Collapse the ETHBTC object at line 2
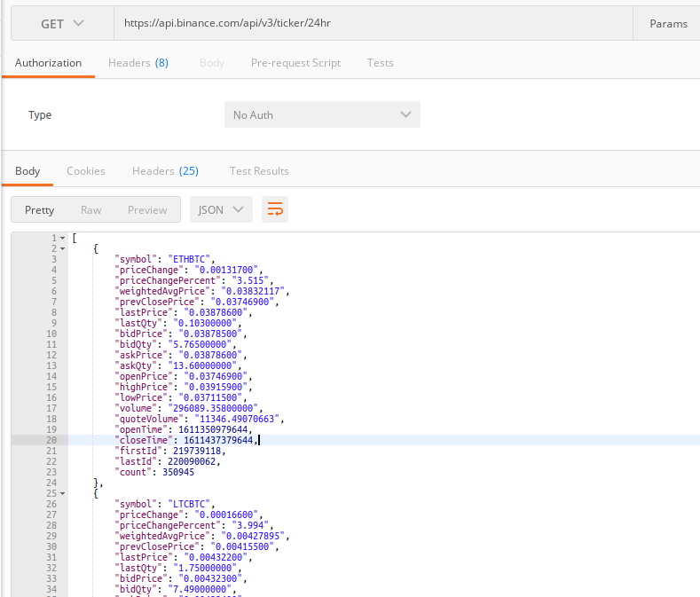 (62, 249)
